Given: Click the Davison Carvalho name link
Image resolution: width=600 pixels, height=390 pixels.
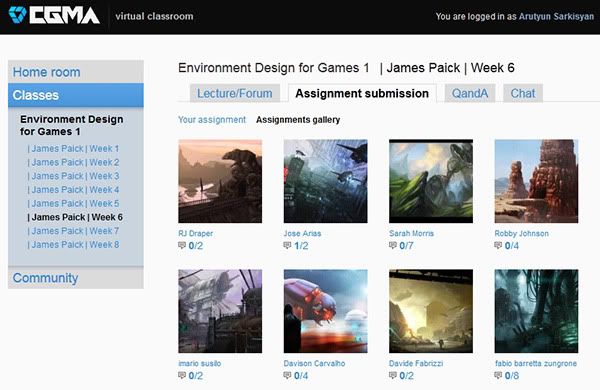Looking at the screenshot, I should pyautogui.click(x=314, y=364).
